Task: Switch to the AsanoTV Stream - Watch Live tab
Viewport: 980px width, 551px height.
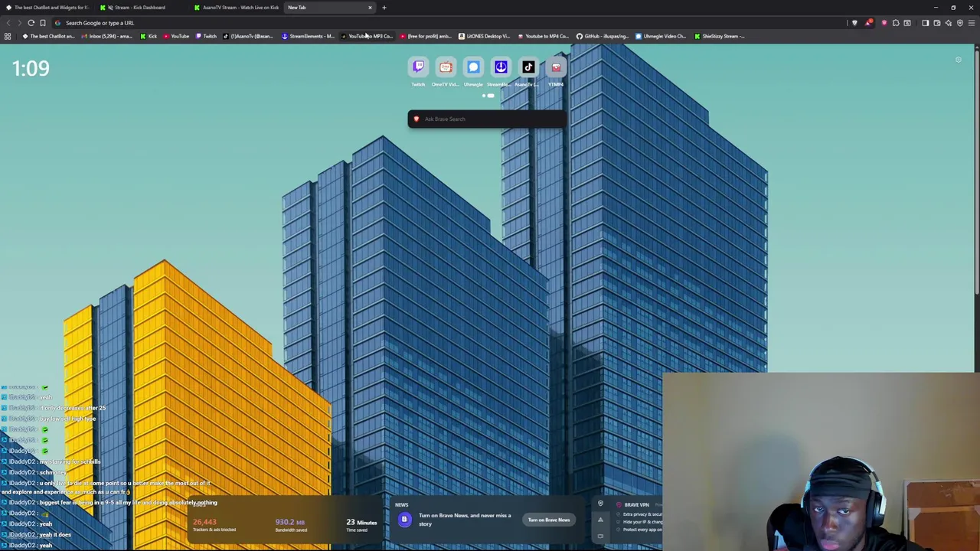Action: tap(236, 8)
